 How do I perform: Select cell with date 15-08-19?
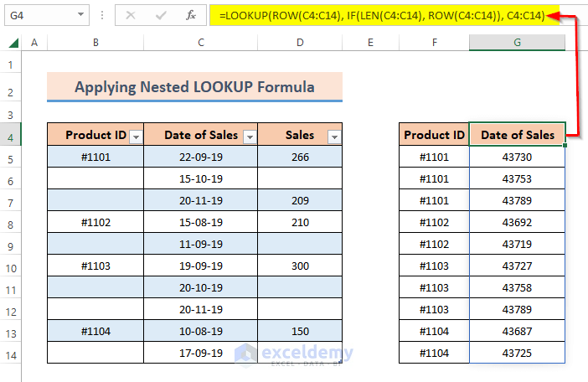201,222
